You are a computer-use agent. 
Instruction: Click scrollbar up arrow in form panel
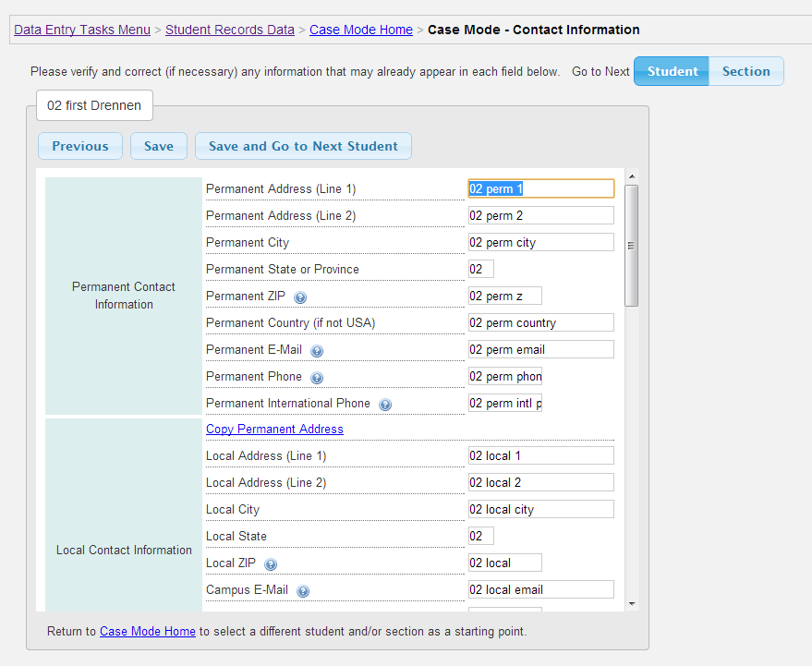(x=632, y=176)
